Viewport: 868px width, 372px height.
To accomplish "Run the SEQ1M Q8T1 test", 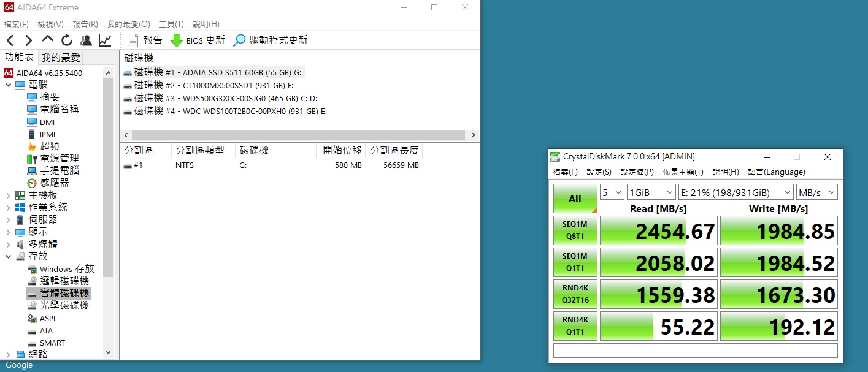I will click(575, 230).
